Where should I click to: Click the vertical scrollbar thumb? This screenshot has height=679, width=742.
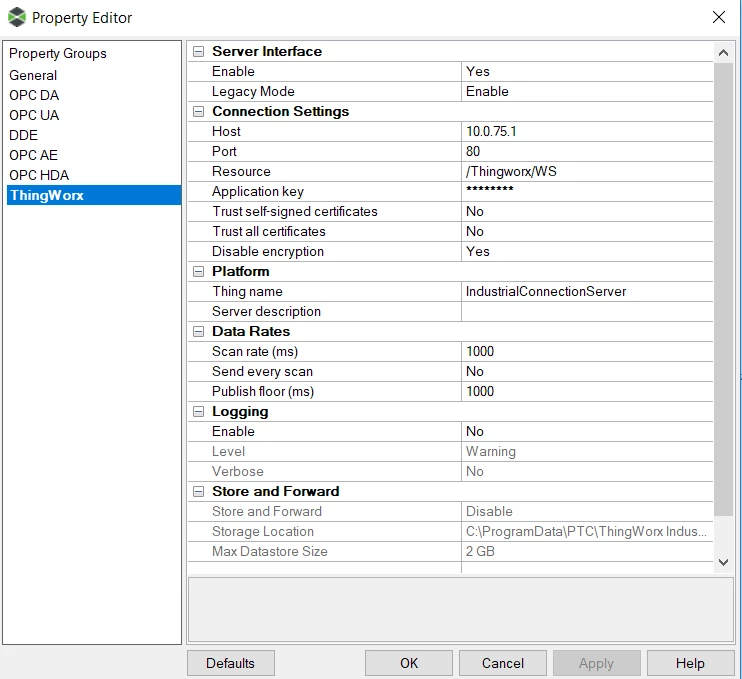click(723, 289)
